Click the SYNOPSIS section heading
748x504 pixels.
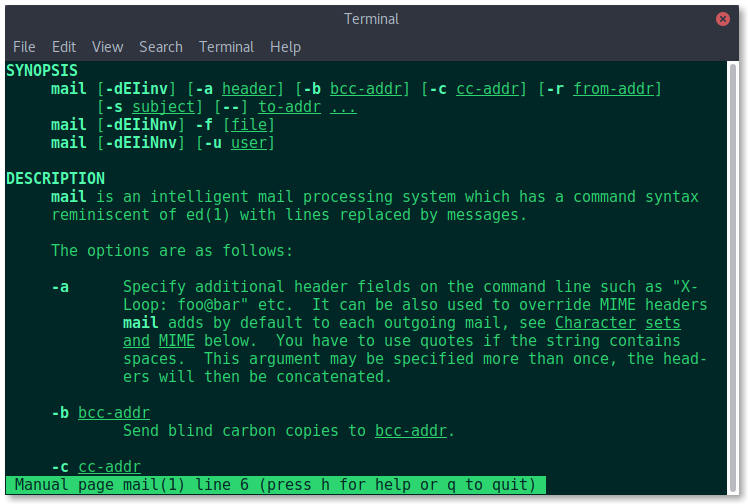pyautogui.click(x=42, y=71)
